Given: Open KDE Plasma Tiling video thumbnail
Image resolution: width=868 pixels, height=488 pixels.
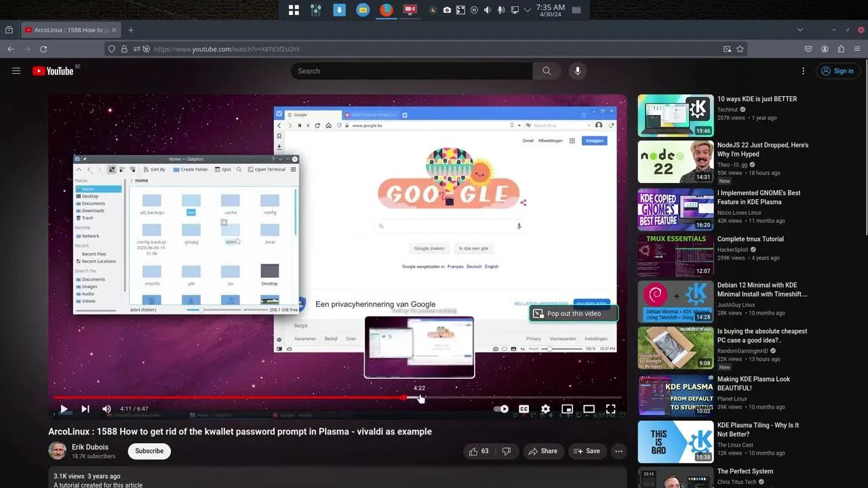Looking at the screenshot, I should tap(675, 442).
